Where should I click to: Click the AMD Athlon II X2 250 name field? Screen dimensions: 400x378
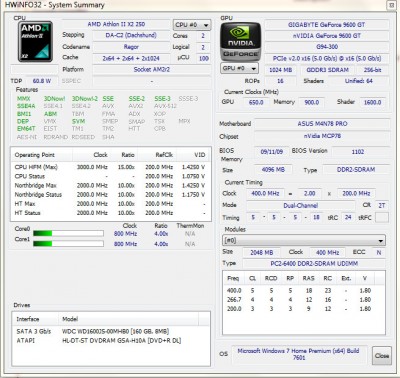point(116,24)
